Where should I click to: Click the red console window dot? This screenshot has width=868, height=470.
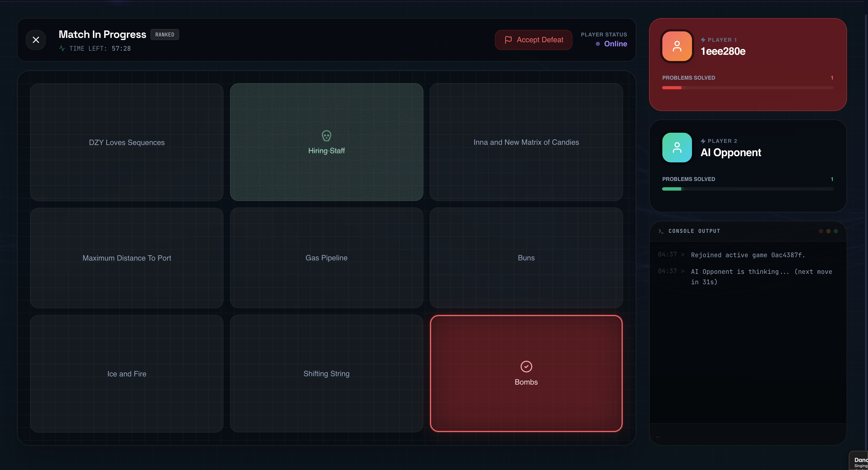(821, 231)
